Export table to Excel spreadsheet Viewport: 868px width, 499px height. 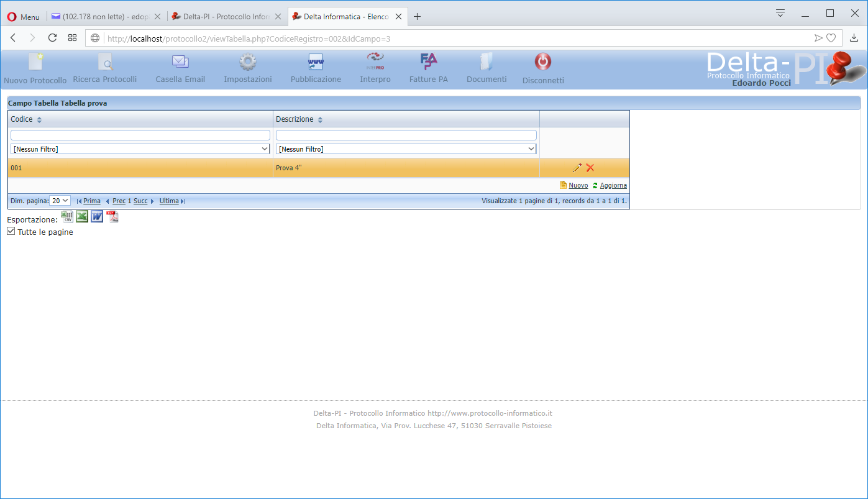(x=82, y=216)
